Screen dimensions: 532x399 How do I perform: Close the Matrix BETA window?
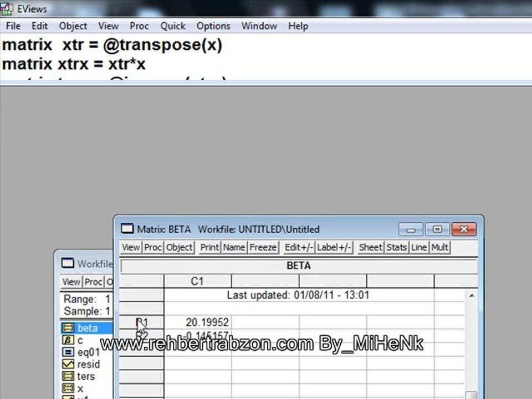click(464, 229)
